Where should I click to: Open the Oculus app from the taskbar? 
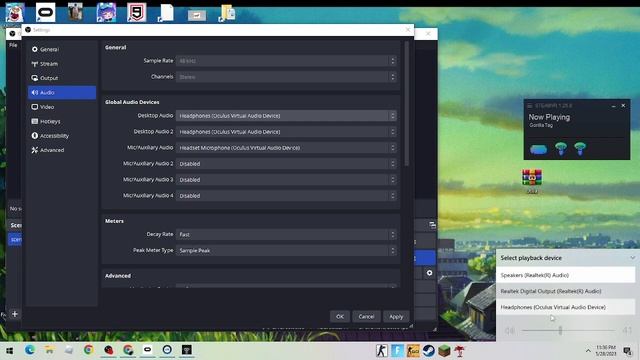point(147,350)
